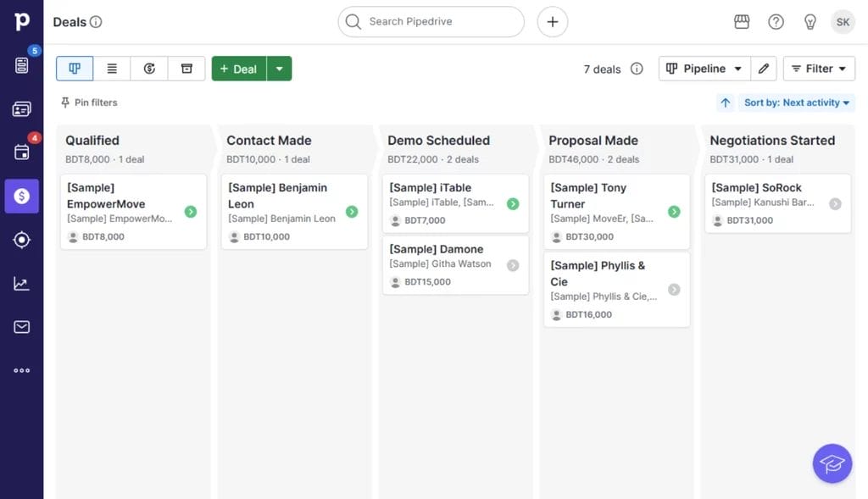868x499 pixels.
Task: Click the suggestions lightbulb icon
Action: click(x=810, y=21)
